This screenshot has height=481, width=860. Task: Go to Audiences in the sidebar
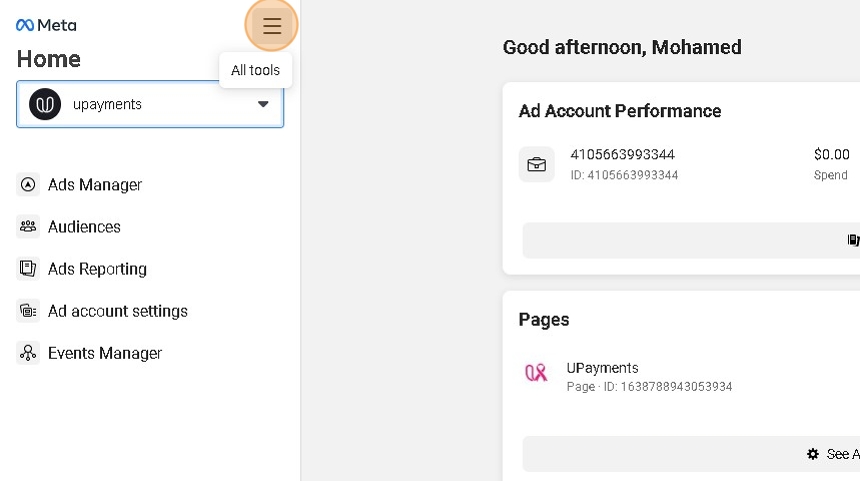pos(84,227)
